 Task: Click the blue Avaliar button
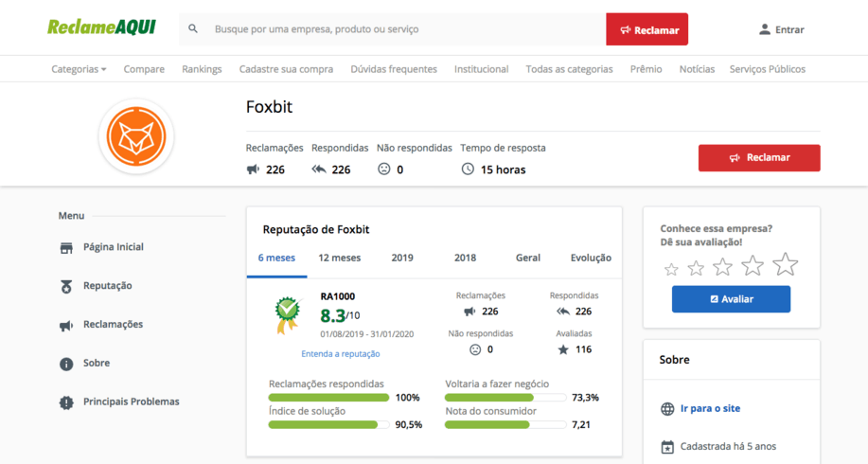731,299
